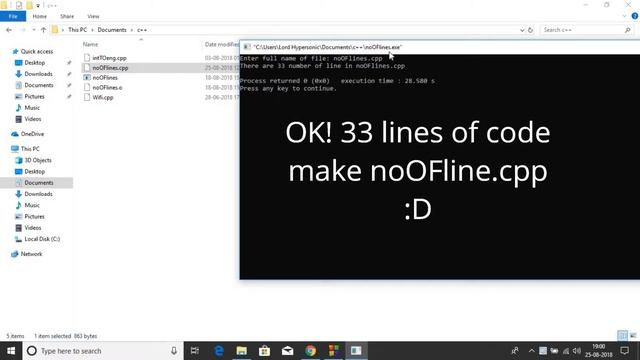Open the File ribbon tab

click(x=13, y=16)
